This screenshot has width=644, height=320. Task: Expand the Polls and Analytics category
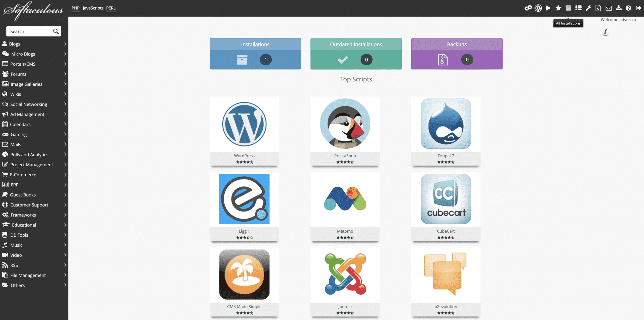coord(34,154)
